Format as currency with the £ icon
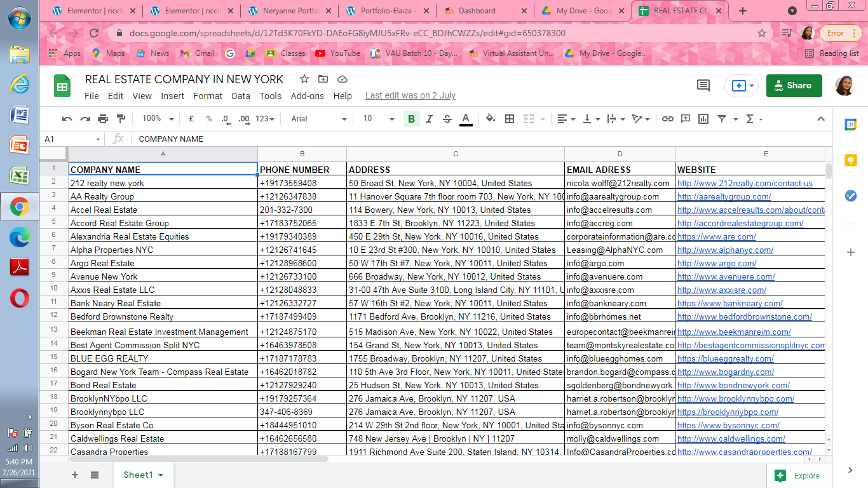The image size is (868, 488). tap(191, 119)
